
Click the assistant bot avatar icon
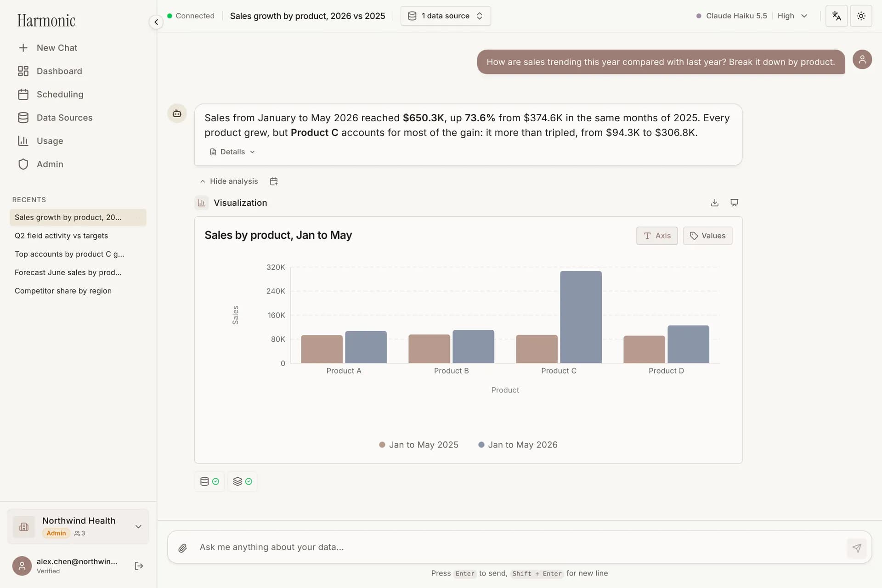tap(177, 113)
